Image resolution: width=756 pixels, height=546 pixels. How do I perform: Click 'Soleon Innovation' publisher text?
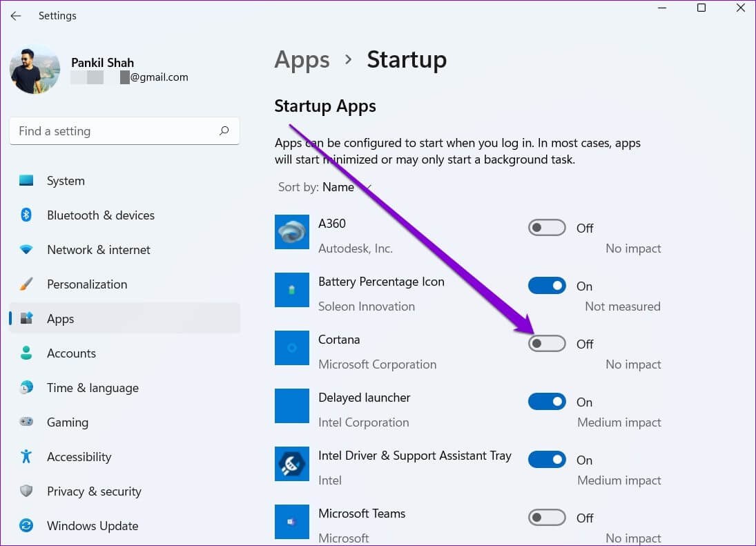[x=367, y=306]
